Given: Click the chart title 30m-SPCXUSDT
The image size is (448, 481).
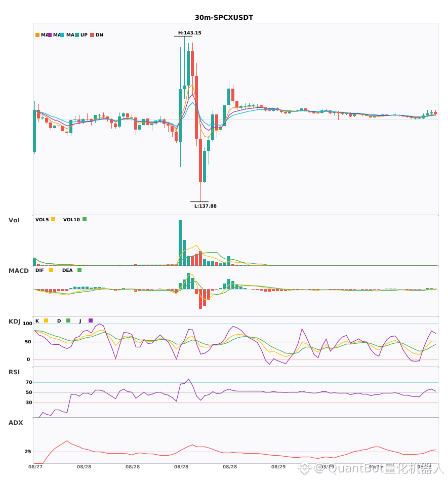Looking at the screenshot, I should coord(224,18).
